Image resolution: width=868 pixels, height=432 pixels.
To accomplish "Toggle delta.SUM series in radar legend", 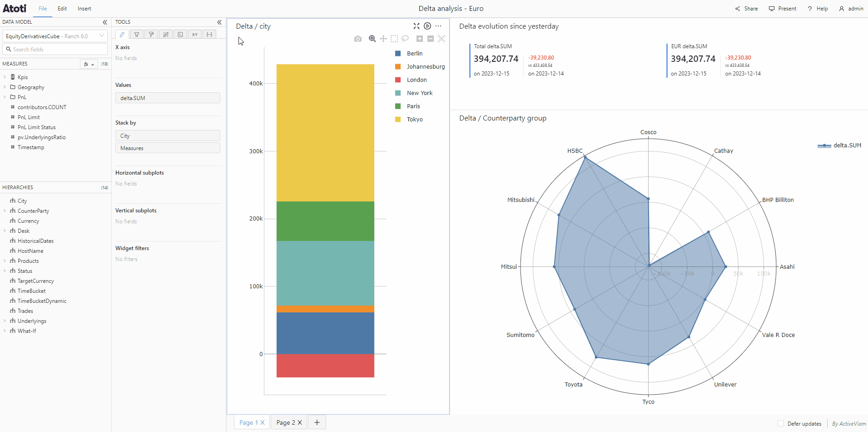I will point(839,146).
